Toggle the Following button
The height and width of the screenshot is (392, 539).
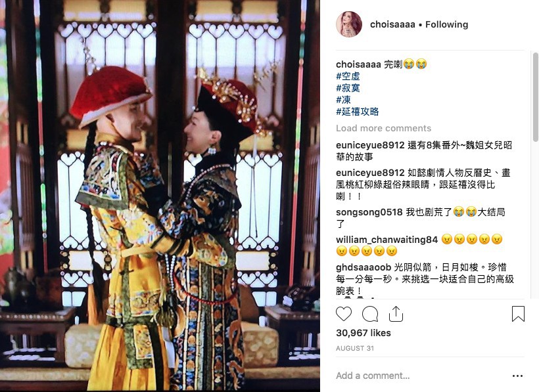coord(446,24)
